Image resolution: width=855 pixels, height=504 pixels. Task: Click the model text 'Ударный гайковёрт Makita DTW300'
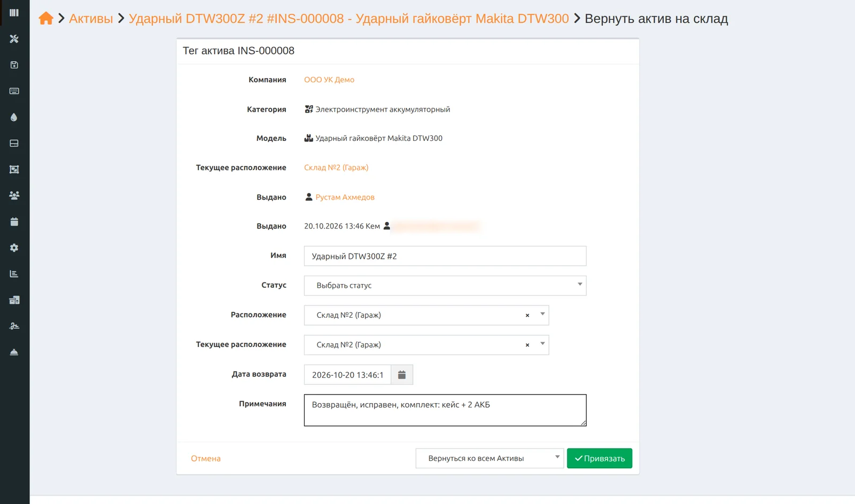pyautogui.click(x=379, y=138)
